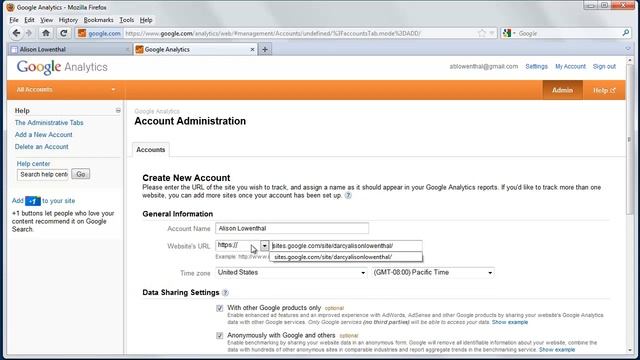Click Data Sharing Settings help icon
This screenshot has height=360, width=640.
click(x=225, y=293)
